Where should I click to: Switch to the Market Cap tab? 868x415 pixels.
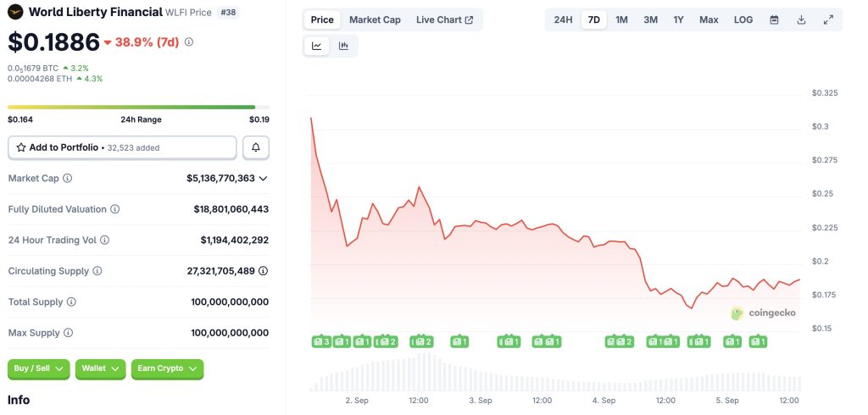point(375,19)
